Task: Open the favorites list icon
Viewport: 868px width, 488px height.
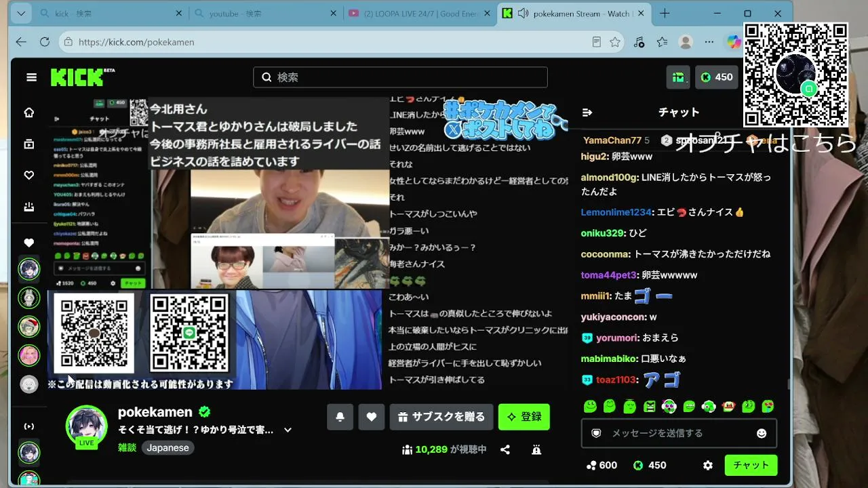Action: point(663,42)
